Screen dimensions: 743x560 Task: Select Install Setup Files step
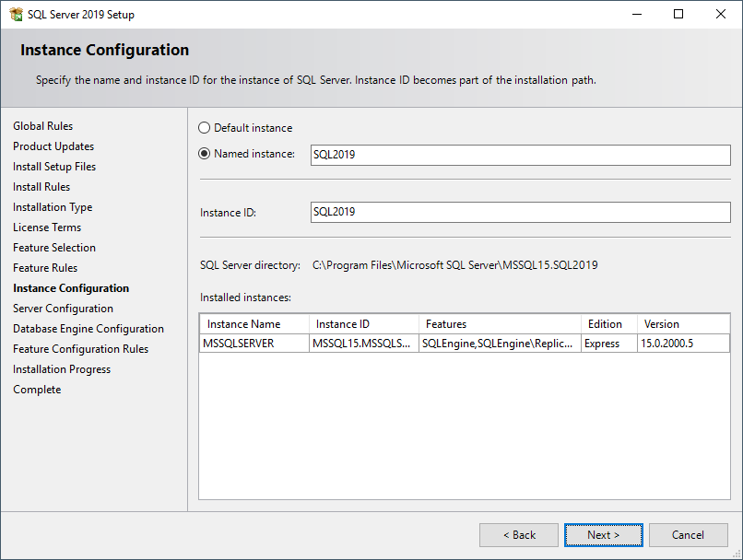[54, 167]
